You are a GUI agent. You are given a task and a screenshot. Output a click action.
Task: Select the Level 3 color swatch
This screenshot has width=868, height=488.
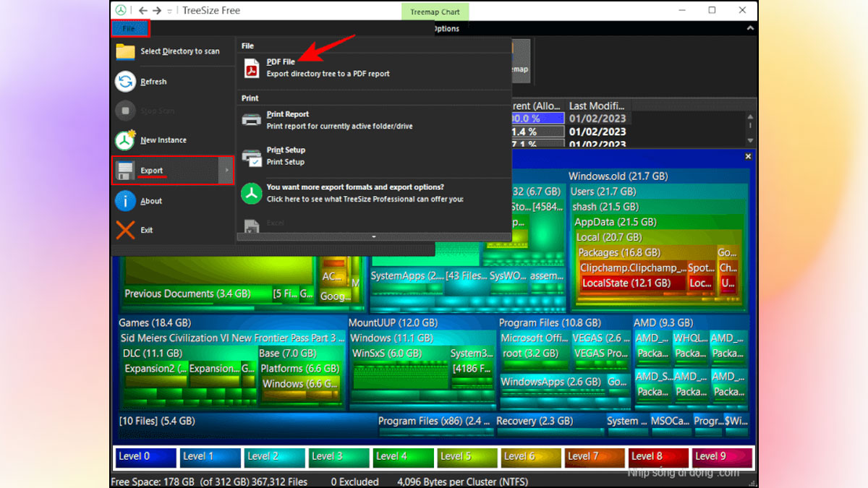[339, 457]
